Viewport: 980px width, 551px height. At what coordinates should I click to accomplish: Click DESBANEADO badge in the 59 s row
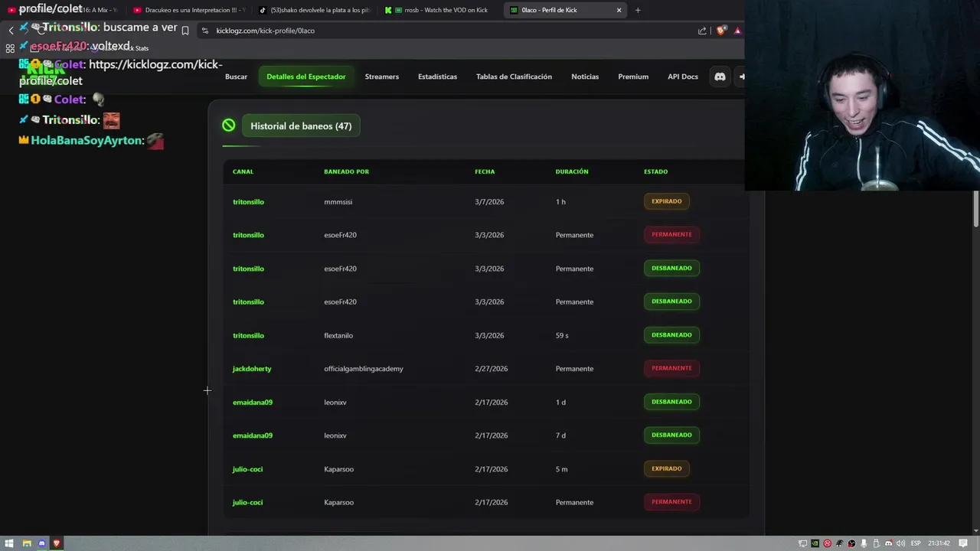(671, 334)
